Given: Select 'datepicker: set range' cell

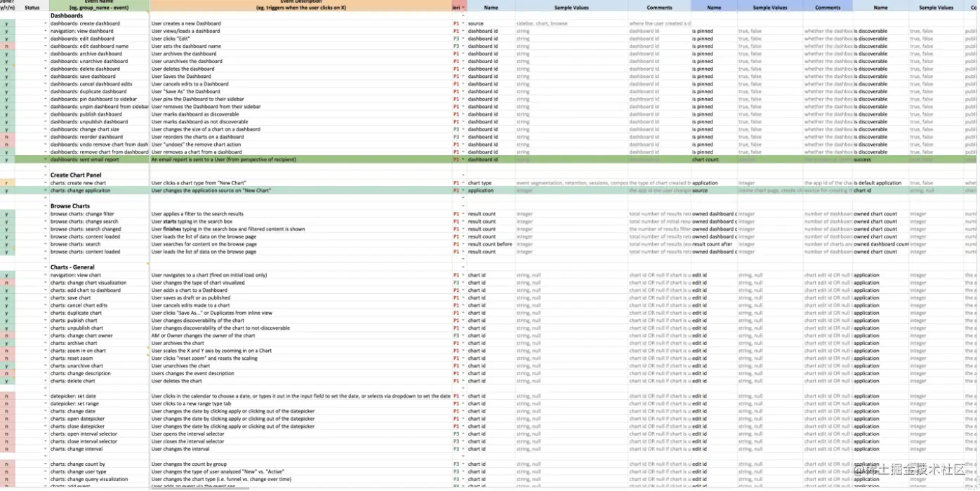Looking at the screenshot, I should (x=99, y=404).
